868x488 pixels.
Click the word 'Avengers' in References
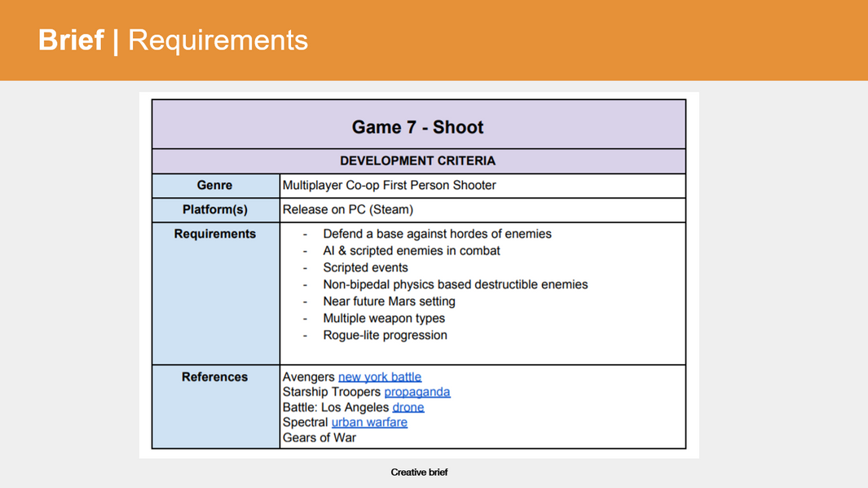click(x=308, y=376)
